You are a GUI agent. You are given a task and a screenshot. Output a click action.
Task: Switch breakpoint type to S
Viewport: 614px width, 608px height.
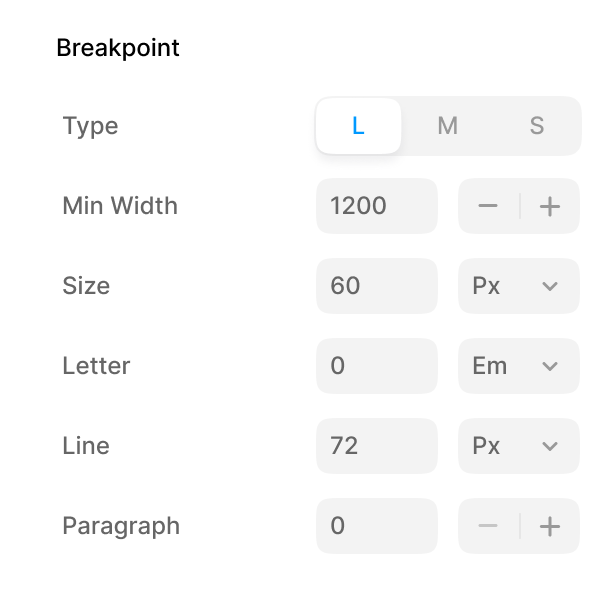click(x=537, y=126)
